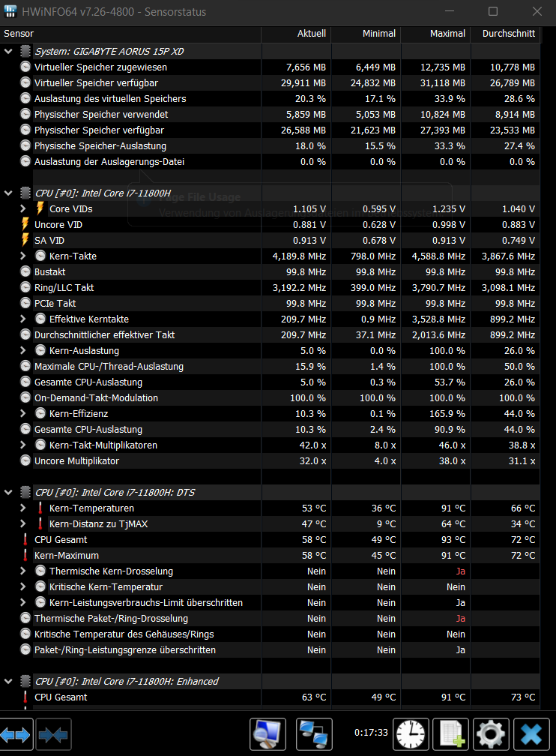Expand the Kern-Auslastung row
The image size is (556, 756).
(x=23, y=350)
